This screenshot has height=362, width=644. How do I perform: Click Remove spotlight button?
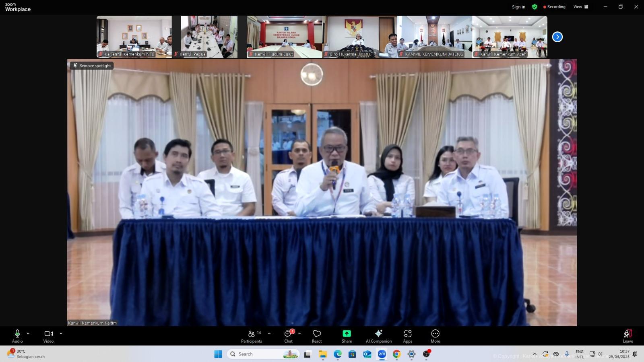point(92,66)
